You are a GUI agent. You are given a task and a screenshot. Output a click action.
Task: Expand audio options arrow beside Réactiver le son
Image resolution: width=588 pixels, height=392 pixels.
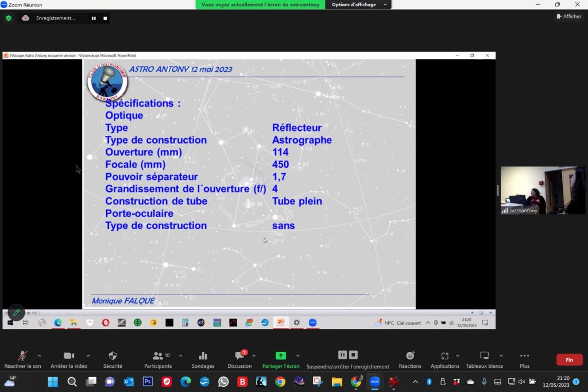point(40,356)
